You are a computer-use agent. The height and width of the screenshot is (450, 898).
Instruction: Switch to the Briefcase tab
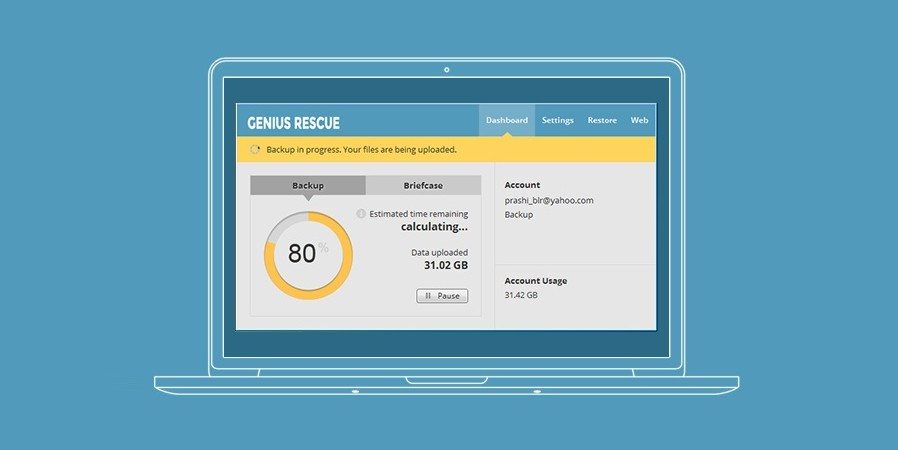coord(423,186)
